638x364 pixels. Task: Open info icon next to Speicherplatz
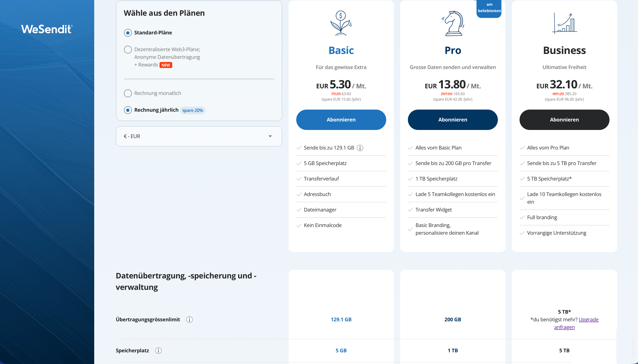coord(158,350)
